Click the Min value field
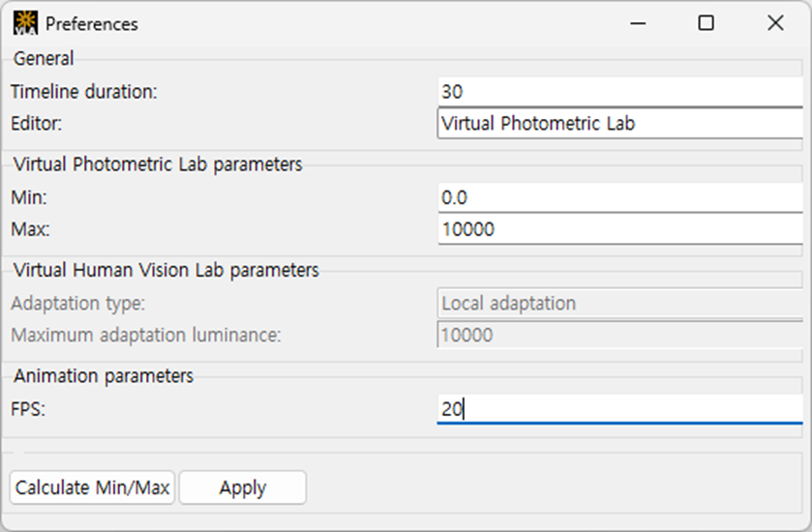 (x=619, y=197)
